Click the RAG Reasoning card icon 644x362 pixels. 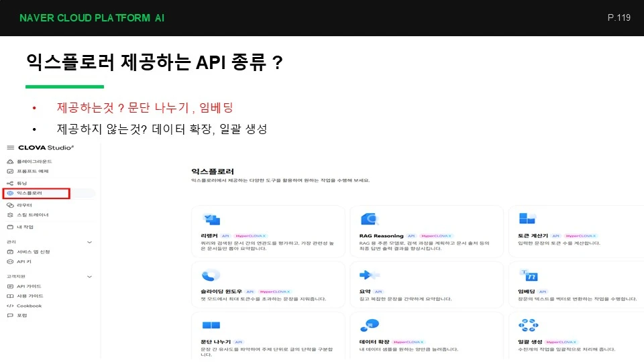[x=370, y=219]
